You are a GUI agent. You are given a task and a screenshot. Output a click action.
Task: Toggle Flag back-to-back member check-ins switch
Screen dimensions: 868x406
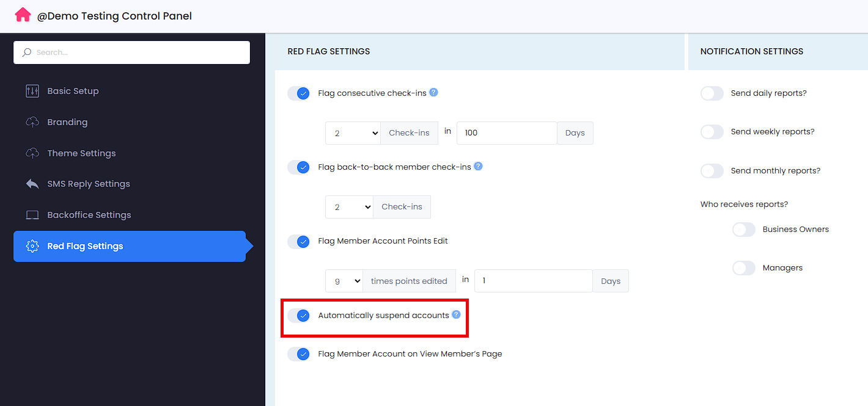click(x=299, y=167)
